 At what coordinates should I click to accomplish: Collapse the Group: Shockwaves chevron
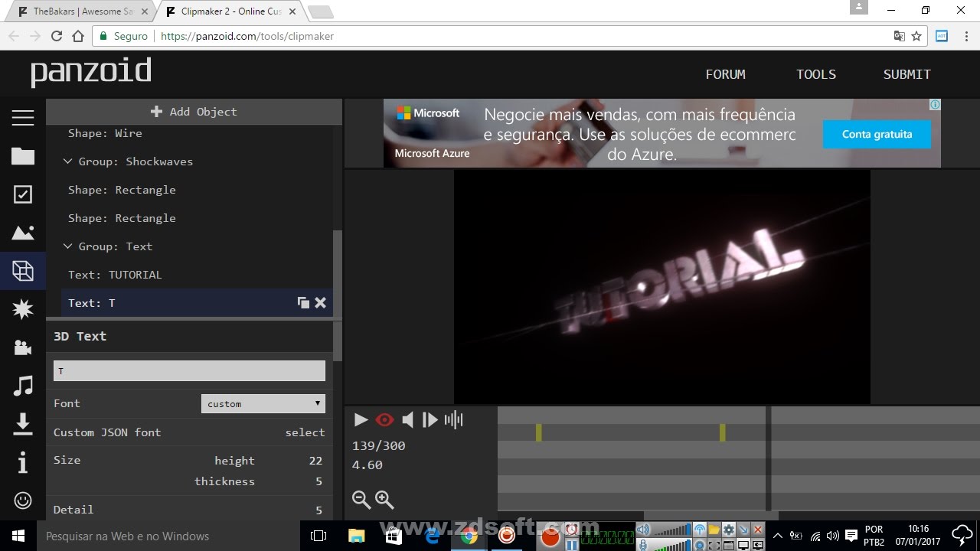click(68, 161)
